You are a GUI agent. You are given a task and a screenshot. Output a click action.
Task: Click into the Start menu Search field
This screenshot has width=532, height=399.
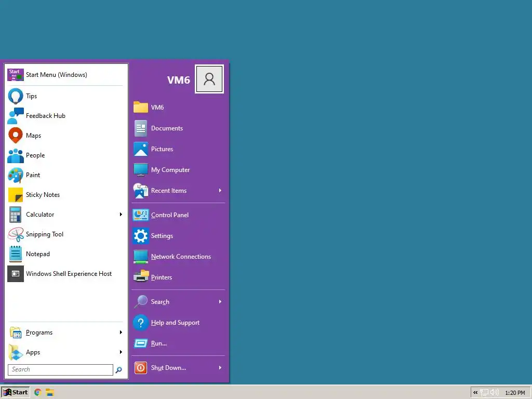[x=60, y=370]
